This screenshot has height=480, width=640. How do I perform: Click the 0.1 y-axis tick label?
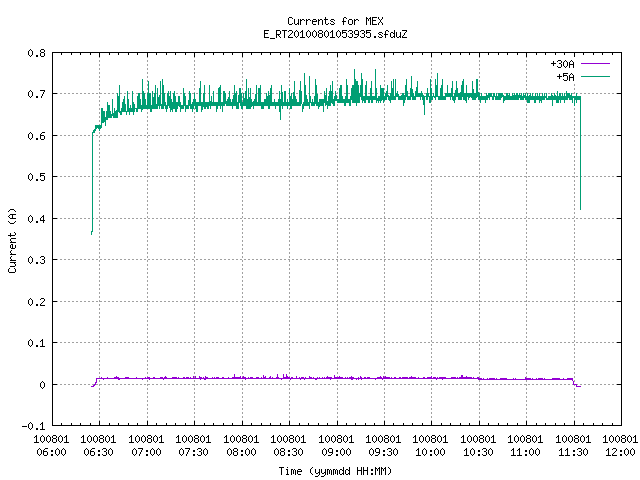click(x=36, y=343)
